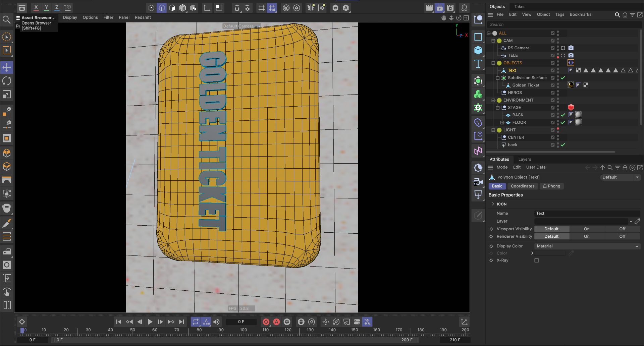Open Render Settings icon

click(450, 7)
